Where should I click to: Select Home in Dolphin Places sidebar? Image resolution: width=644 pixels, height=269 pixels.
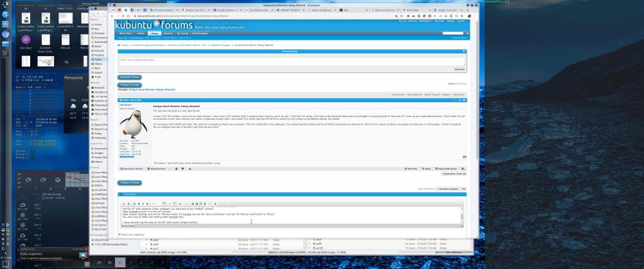point(97,25)
